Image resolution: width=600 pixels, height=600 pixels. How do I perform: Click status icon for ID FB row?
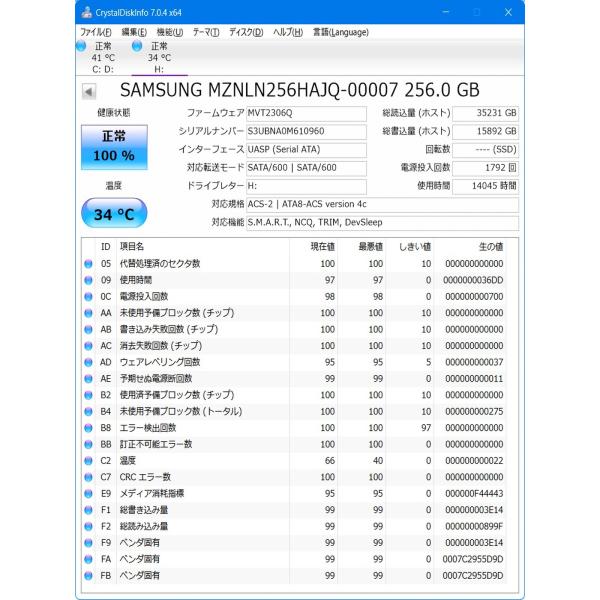coord(88,576)
